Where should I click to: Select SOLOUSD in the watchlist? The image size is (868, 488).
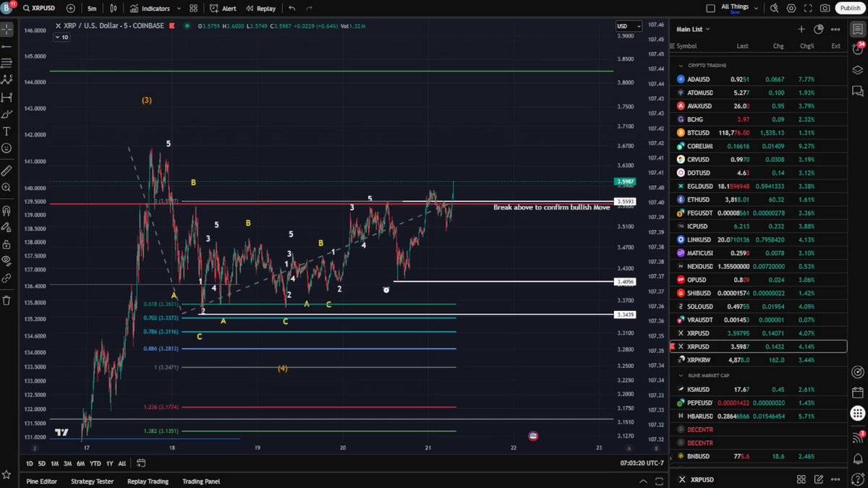coord(759,307)
